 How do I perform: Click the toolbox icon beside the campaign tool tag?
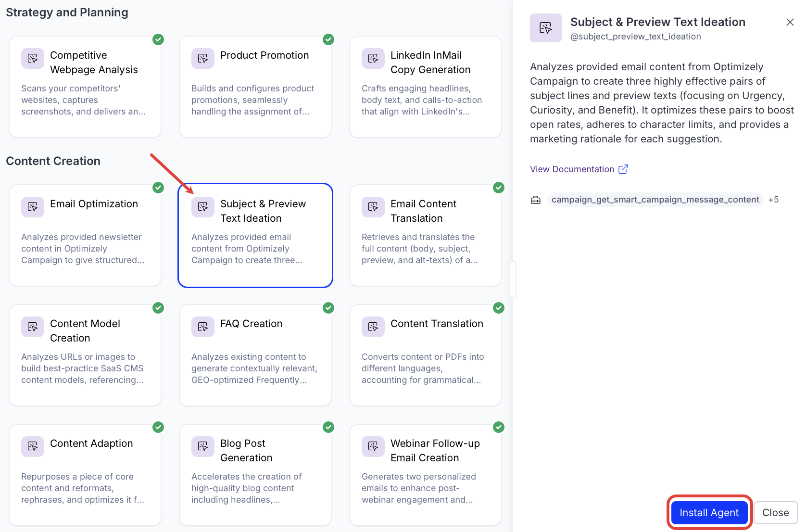pyautogui.click(x=535, y=200)
